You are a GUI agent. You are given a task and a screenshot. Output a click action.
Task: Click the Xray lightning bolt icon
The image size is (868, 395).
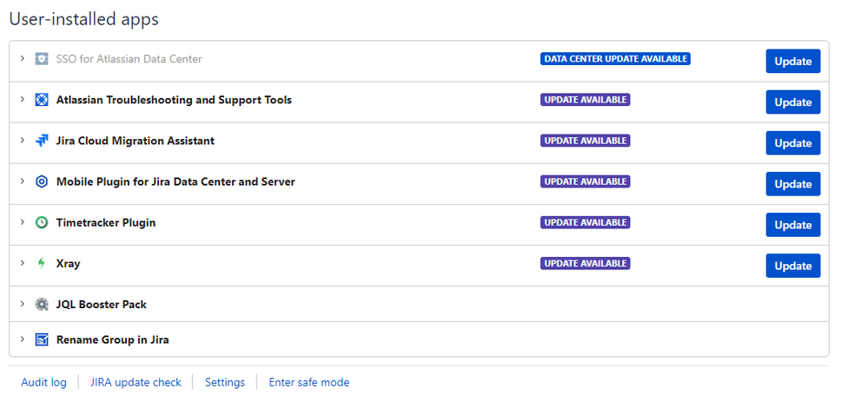42,263
